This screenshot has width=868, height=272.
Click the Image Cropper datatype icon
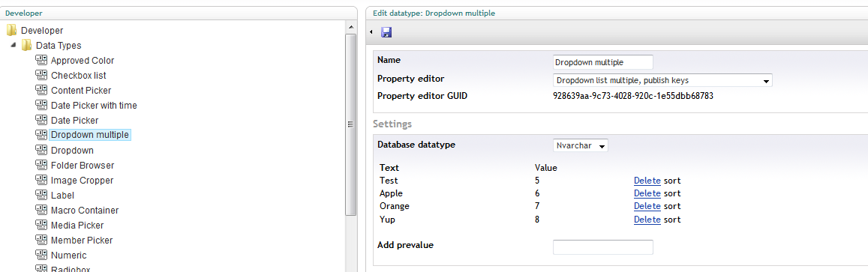click(x=41, y=181)
